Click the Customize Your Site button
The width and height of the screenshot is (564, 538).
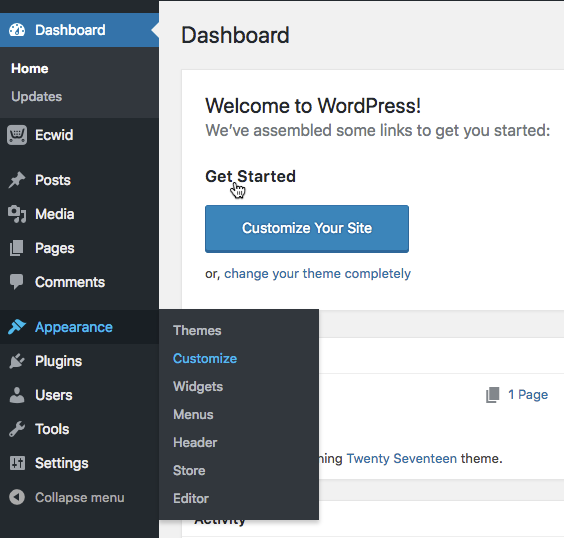coord(307,229)
